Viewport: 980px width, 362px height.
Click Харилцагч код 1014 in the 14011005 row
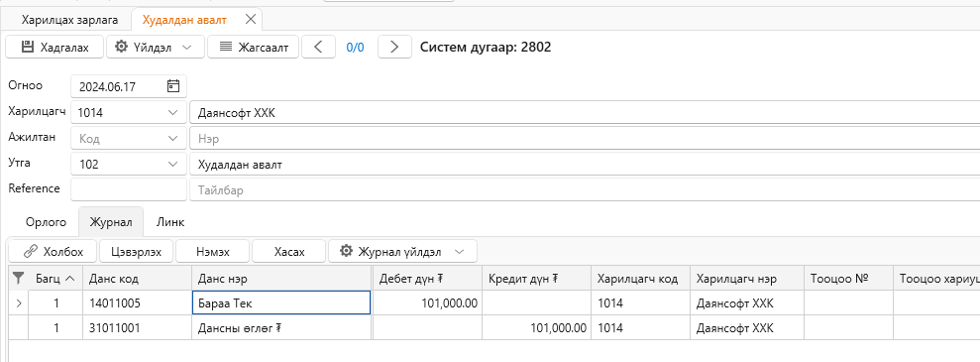pyautogui.click(x=641, y=303)
